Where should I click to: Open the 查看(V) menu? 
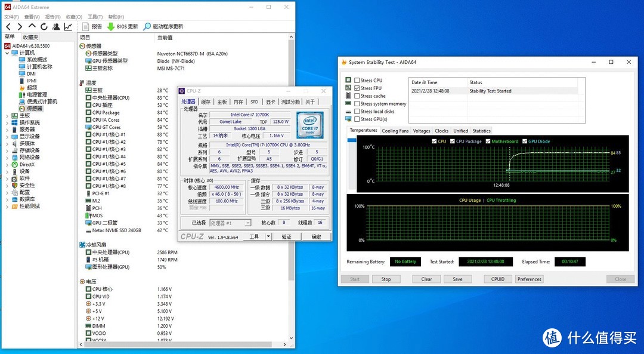pos(32,17)
